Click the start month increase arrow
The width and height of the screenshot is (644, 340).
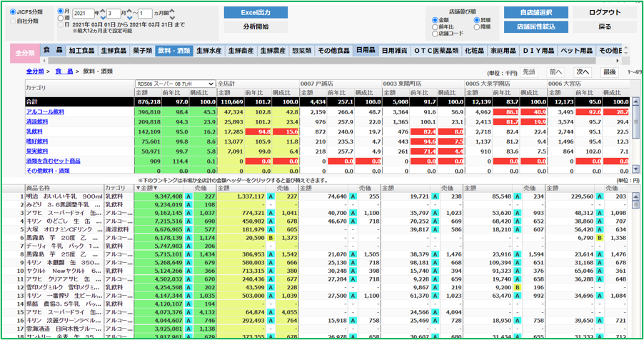click(x=130, y=11)
